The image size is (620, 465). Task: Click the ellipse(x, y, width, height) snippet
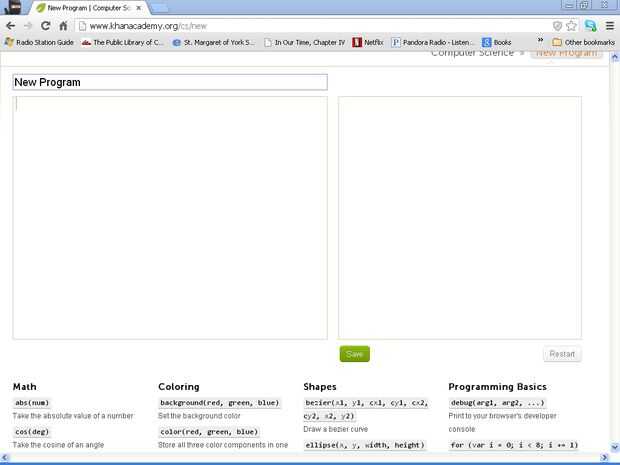(x=365, y=445)
